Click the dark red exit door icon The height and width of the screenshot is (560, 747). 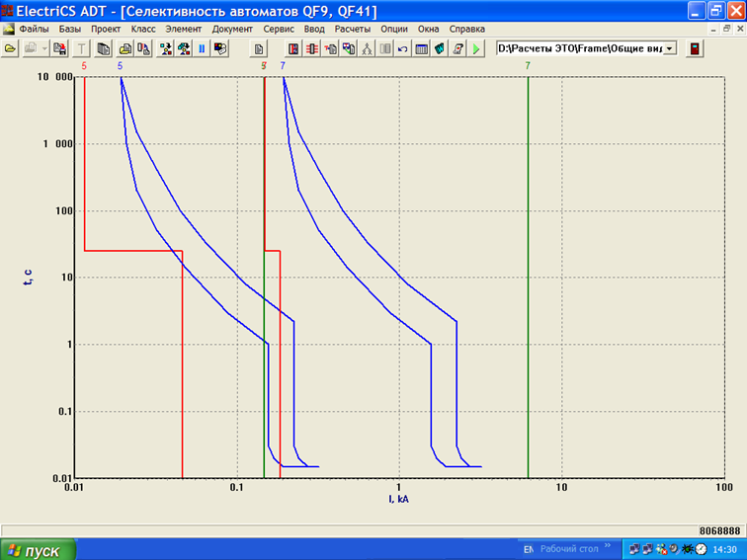pyautogui.click(x=695, y=48)
